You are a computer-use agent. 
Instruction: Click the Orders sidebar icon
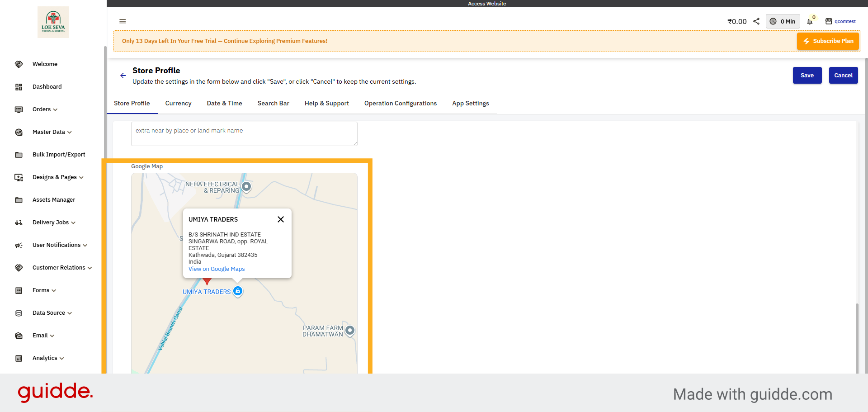[x=19, y=109]
